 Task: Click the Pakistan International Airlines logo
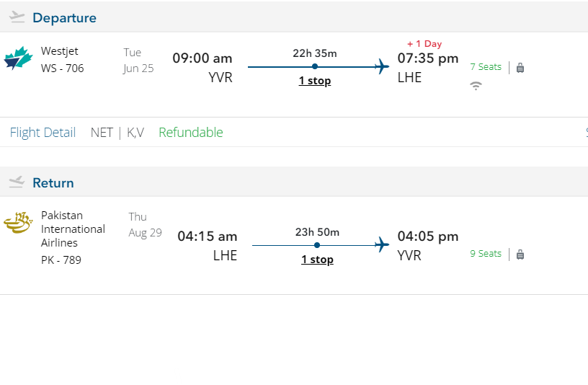tap(18, 223)
